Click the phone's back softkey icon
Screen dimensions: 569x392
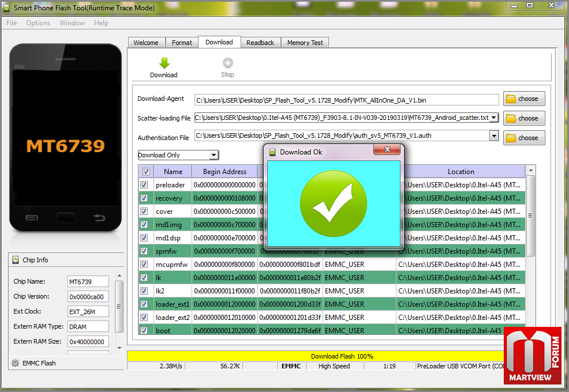(99, 217)
